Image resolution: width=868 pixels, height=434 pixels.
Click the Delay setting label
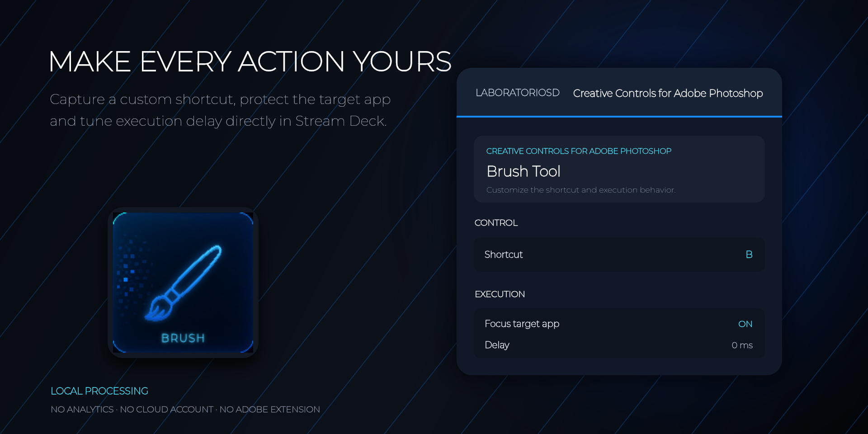point(497,345)
